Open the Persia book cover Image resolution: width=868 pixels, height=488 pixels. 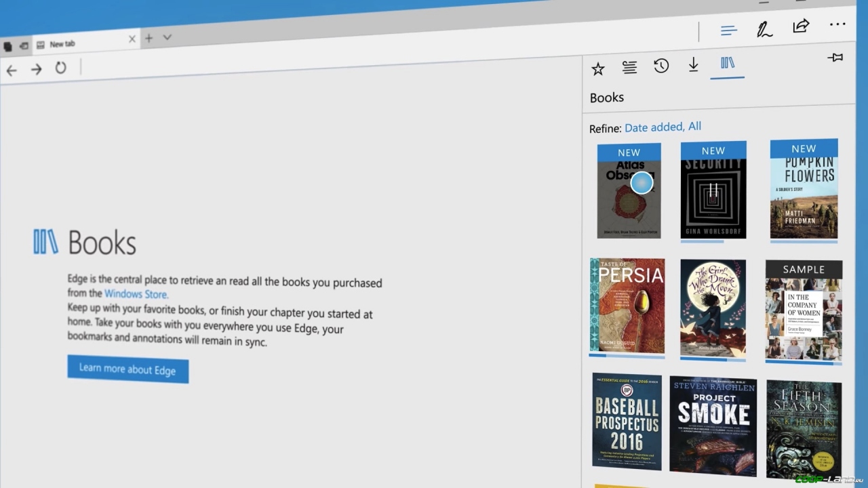627,306
